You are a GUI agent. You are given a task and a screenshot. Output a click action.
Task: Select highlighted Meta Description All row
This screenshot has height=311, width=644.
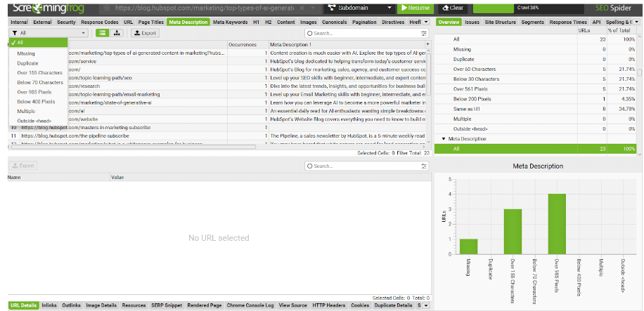[x=536, y=149]
